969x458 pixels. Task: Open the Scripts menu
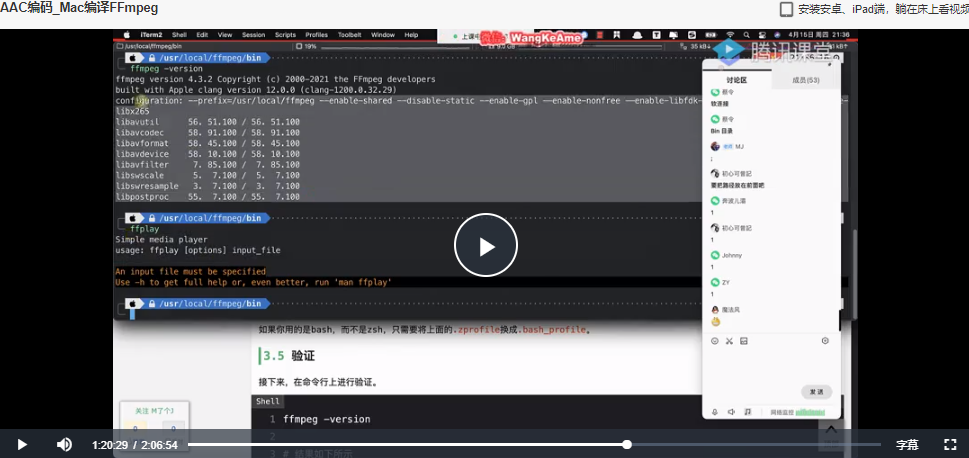(286, 35)
